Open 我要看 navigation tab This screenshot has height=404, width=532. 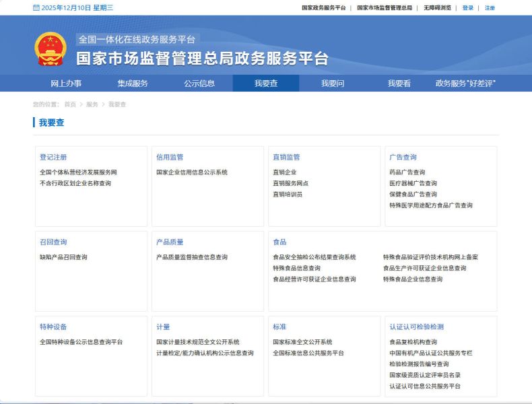click(399, 83)
